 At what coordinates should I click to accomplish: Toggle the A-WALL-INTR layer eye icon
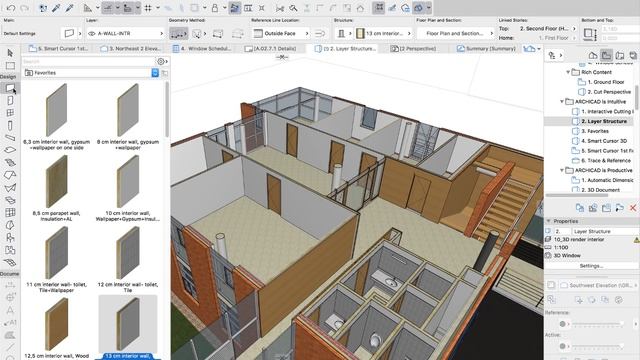click(x=91, y=33)
